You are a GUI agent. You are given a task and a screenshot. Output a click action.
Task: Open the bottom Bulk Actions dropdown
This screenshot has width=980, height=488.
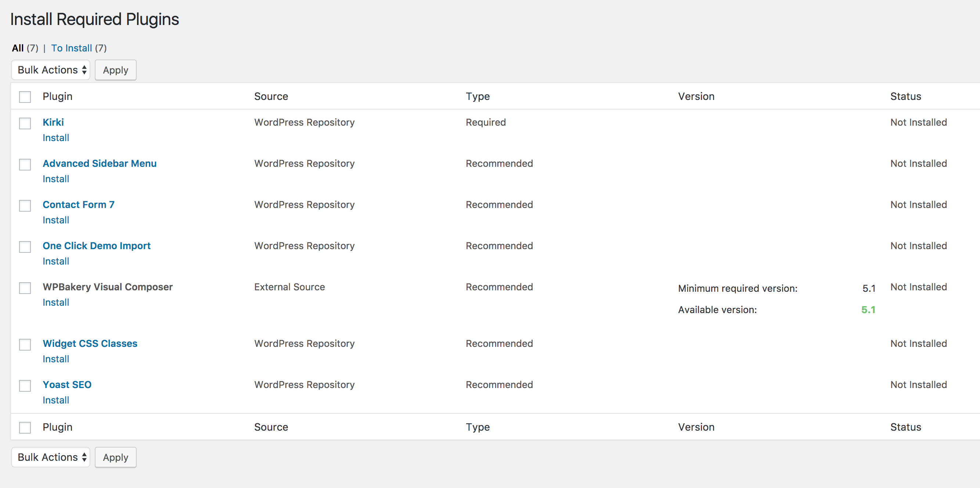pyautogui.click(x=51, y=457)
